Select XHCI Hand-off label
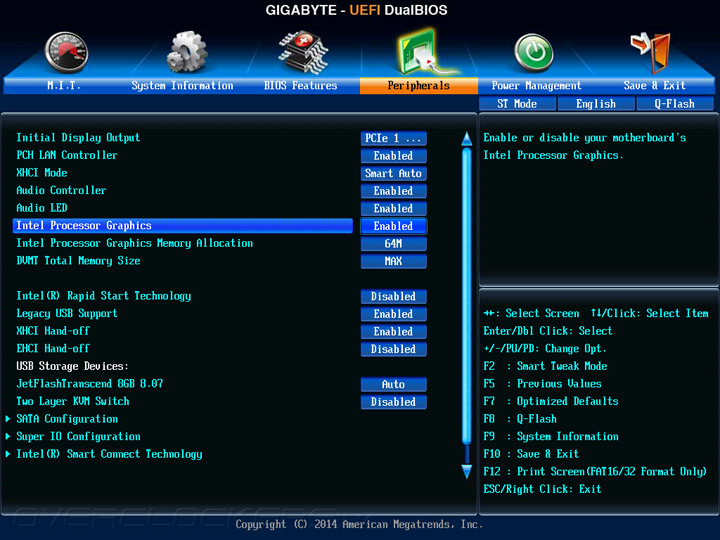Screen dimensions: 720x540 coord(53,331)
